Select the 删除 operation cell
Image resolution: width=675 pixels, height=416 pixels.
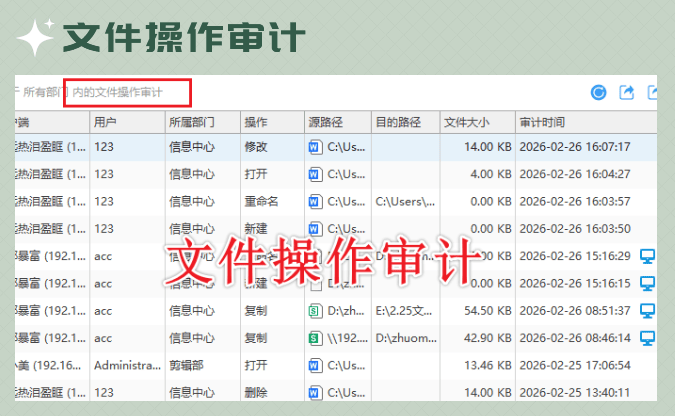coord(256,393)
